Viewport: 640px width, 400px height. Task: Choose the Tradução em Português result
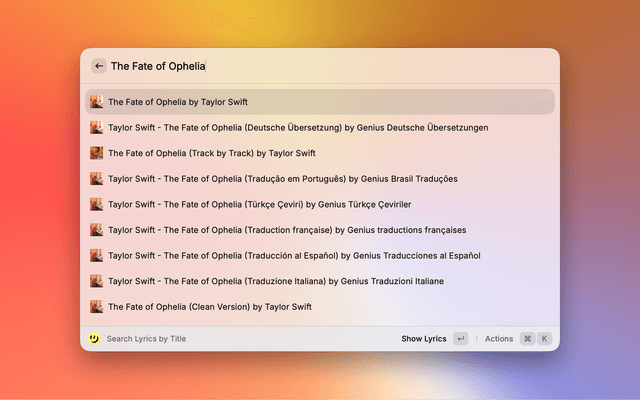[282, 179]
